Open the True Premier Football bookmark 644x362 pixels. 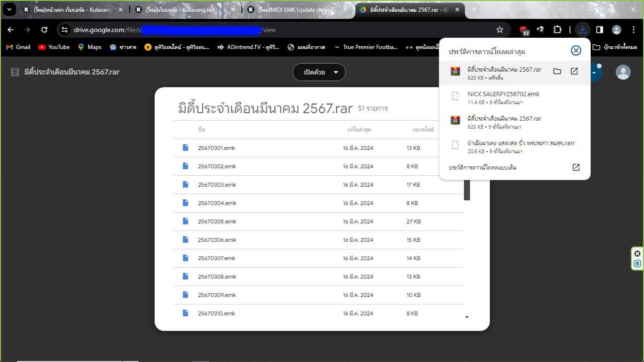[366, 47]
